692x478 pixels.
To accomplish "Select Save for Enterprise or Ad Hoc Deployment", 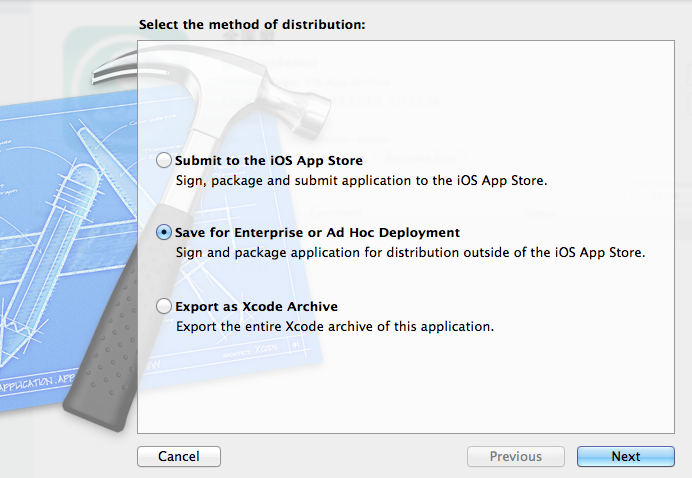I will point(164,232).
